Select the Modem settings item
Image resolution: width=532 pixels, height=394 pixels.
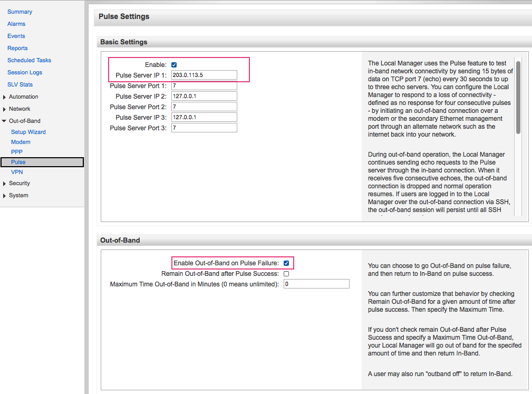21,142
